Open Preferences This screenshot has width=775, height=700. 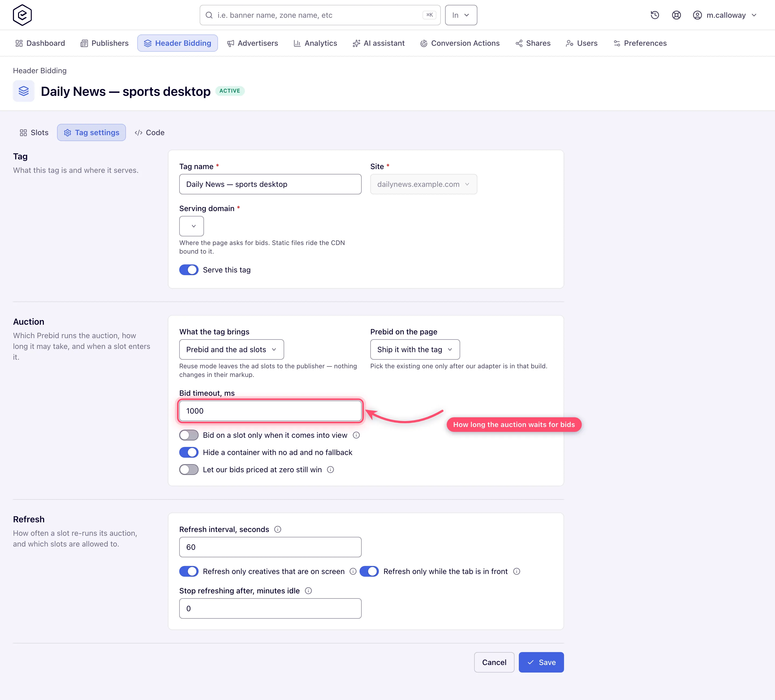(x=640, y=43)
